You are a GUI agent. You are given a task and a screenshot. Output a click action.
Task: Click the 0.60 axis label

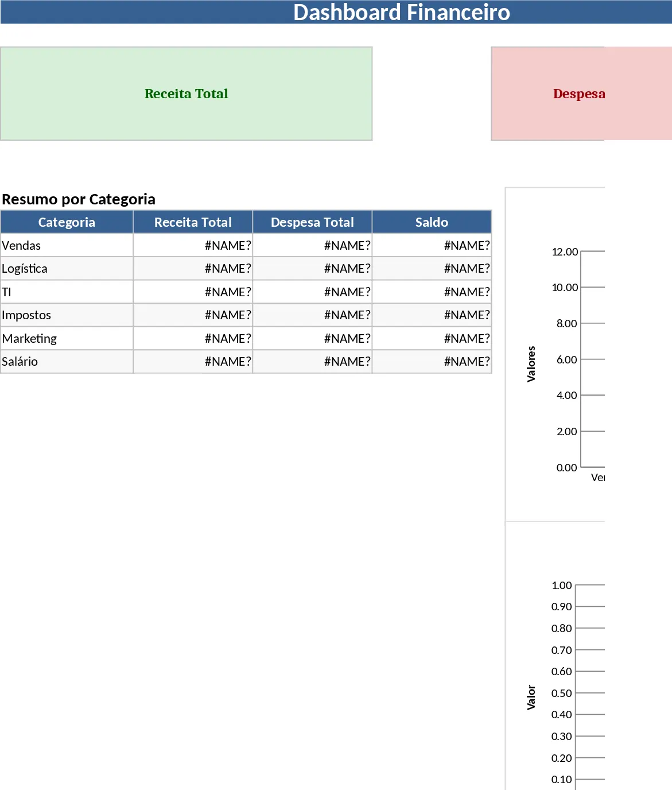tap(561, 671)
